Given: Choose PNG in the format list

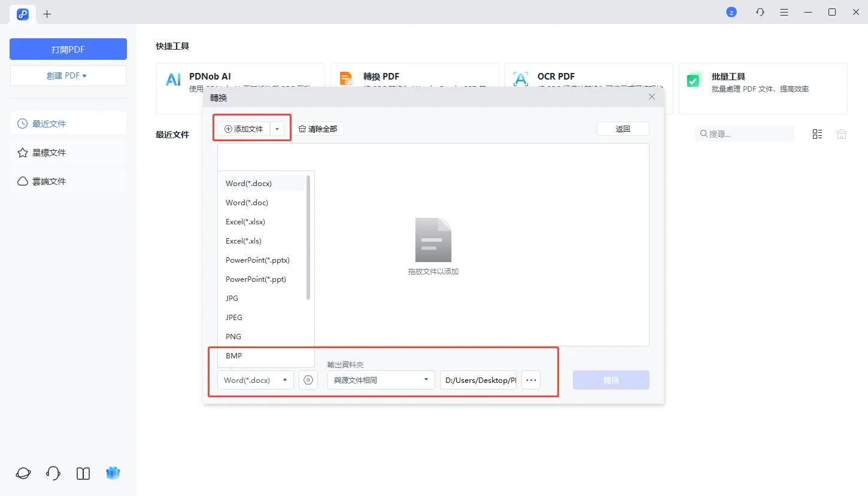Looking at the screenshot, I should (x=233, y=336).
